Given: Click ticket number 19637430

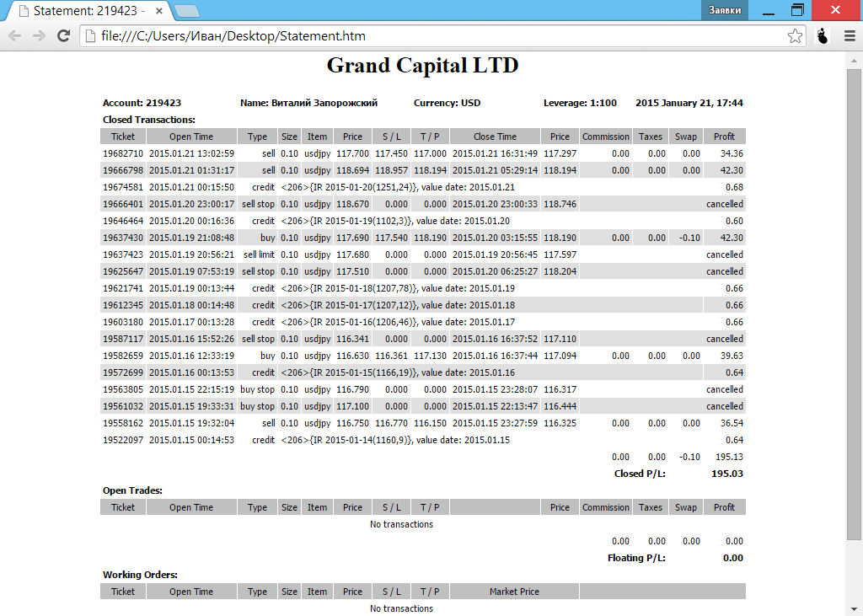Looking at the screenshot, I should pyautogui.click(x=123, y=238).
